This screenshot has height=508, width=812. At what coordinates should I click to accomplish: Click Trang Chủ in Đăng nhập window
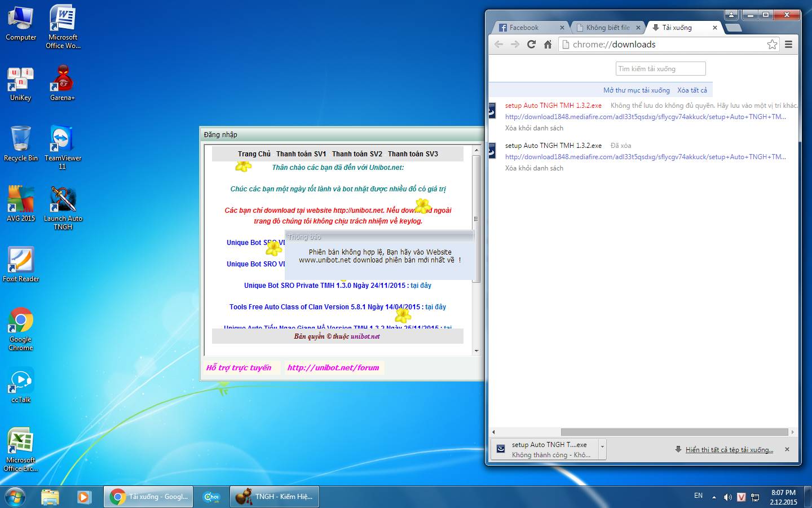click(x=254, y=154)
